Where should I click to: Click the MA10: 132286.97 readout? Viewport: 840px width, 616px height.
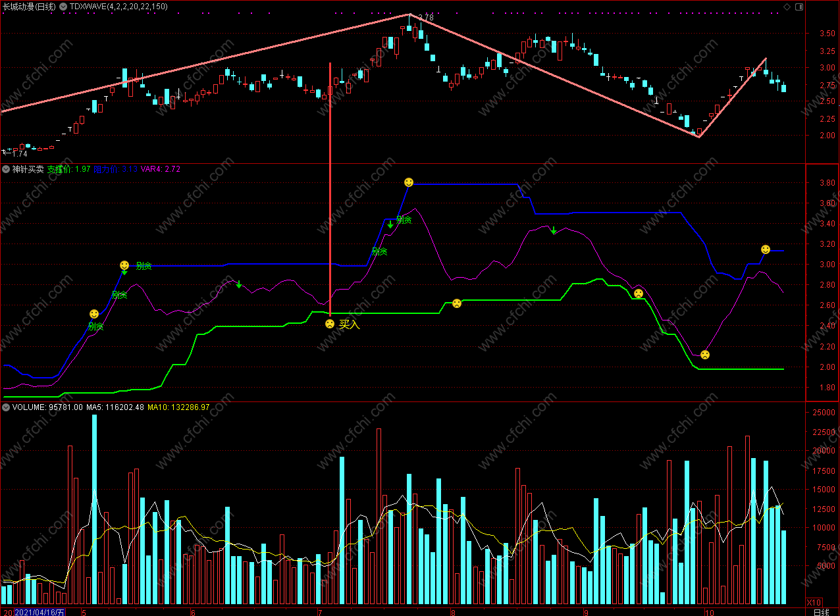pos(178,407)
